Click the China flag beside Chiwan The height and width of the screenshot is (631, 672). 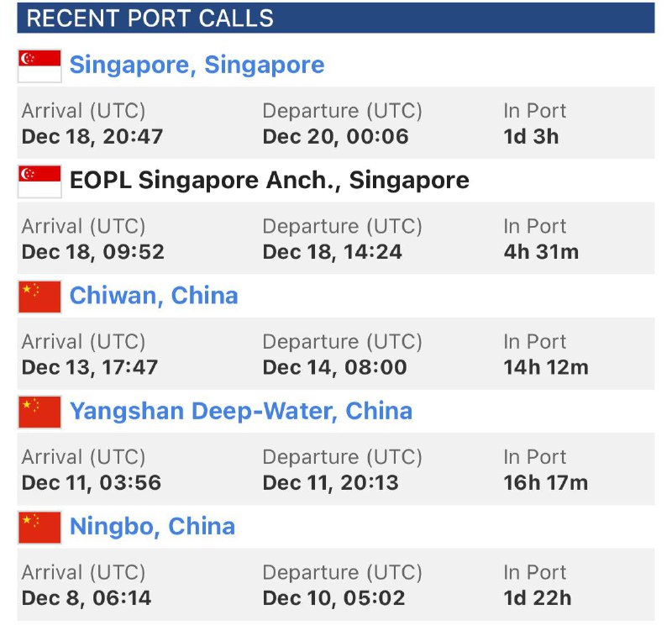pos(39,297)
